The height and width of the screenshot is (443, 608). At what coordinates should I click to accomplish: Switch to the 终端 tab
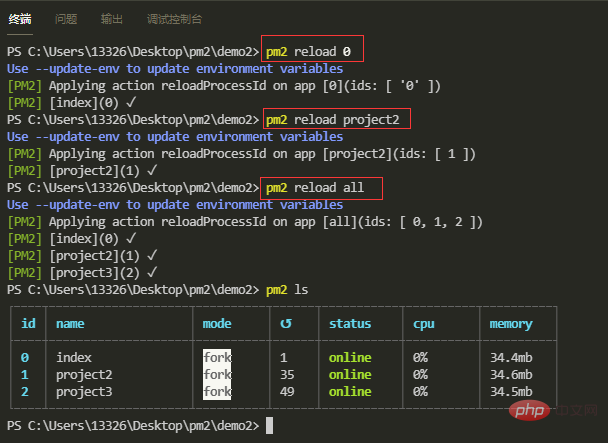point(20,19)
